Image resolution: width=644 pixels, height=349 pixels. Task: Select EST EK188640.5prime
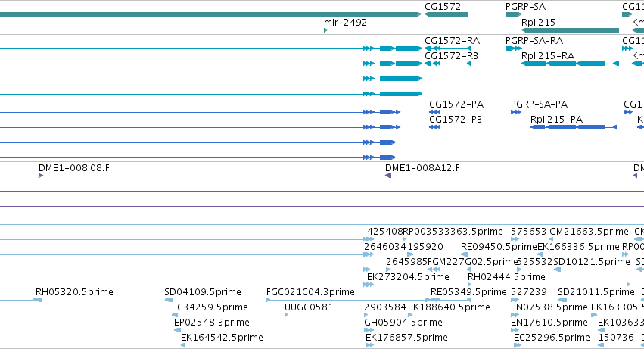tap(449, 307)
